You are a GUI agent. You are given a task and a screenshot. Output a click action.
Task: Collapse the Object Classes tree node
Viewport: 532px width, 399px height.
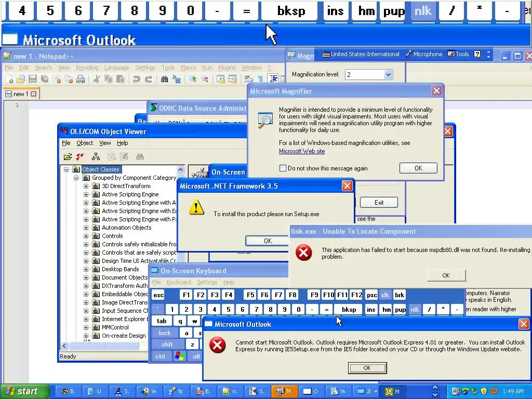click(66, 169)
